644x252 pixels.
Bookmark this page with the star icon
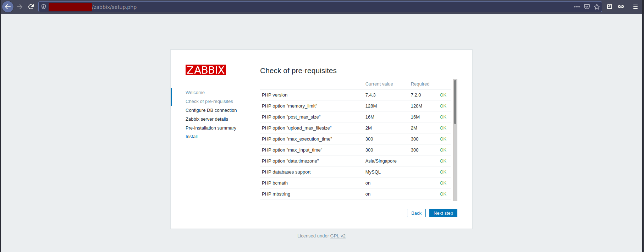pyautogui.click(x=597, y=7)
